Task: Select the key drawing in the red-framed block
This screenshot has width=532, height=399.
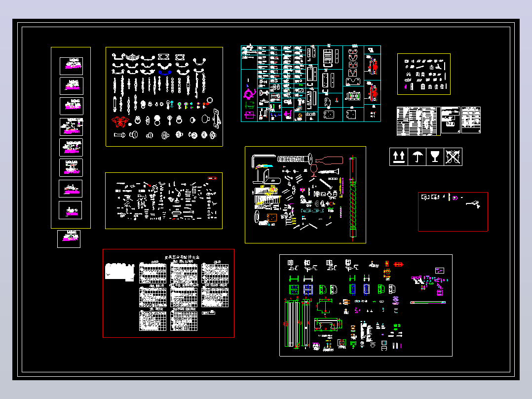Action: pos(473,204)
